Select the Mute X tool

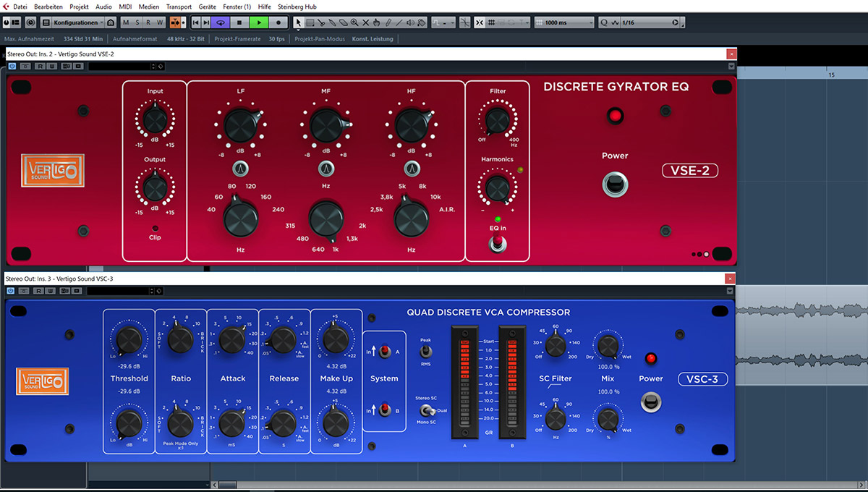point(365,22)
